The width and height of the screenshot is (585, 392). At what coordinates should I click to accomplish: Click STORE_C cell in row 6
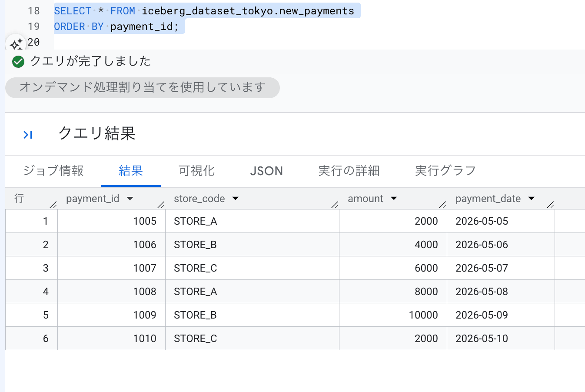point(252,339)
